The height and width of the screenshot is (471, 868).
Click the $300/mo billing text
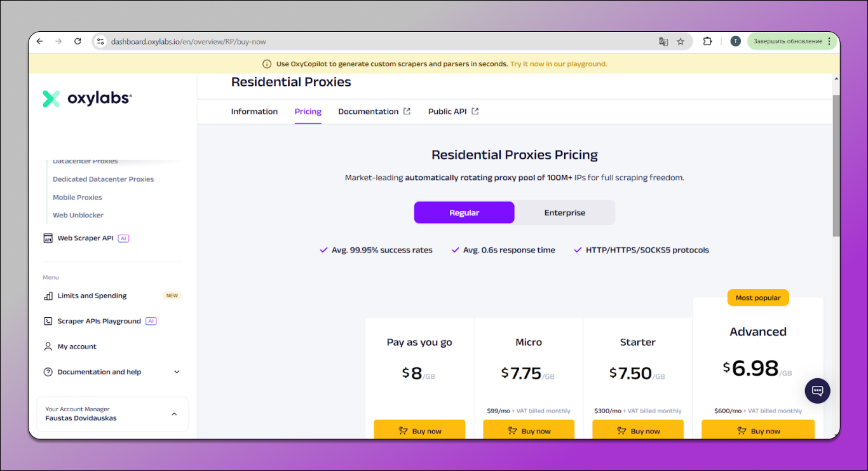click(x=638, y=411)
